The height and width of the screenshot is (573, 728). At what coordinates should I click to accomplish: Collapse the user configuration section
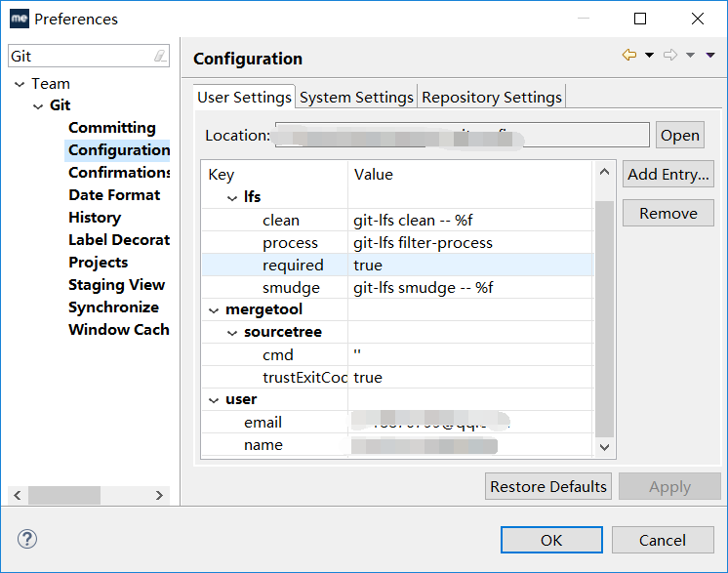(215, 400)
